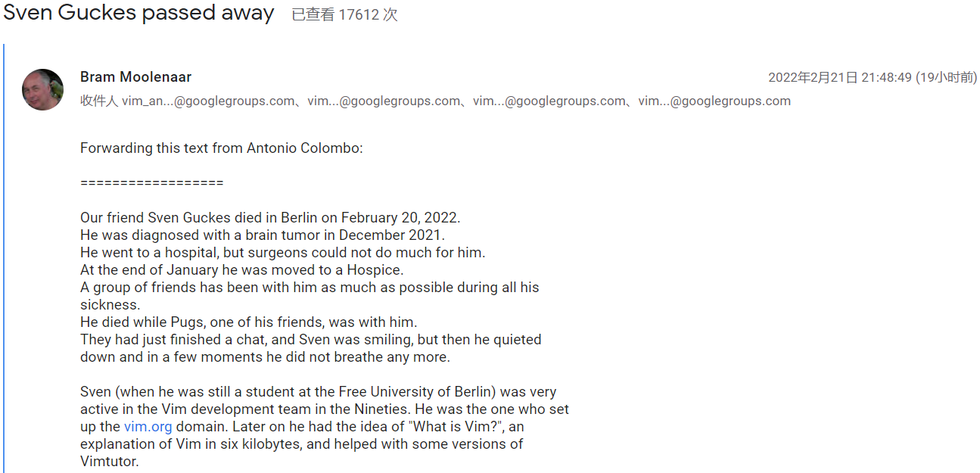Click the Free University of Berlin phrase
The width and height of the screenshot is (980, 473).
point(410,392)
